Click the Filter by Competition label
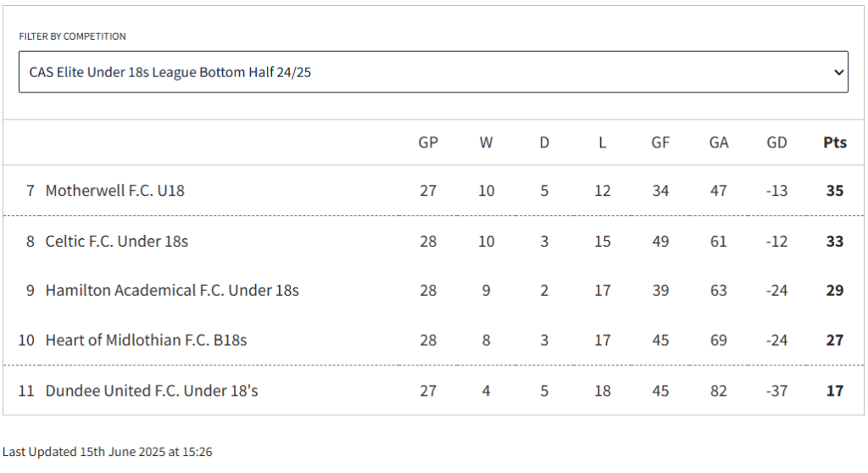Image resolution: width=868 pixels, height=473 pixels. coord(73,36)
